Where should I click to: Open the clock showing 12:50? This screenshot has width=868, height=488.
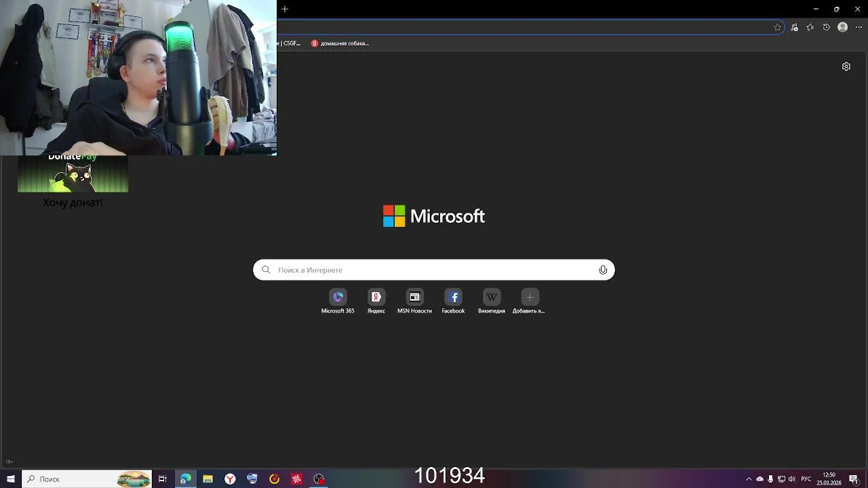tap(829, 479)
